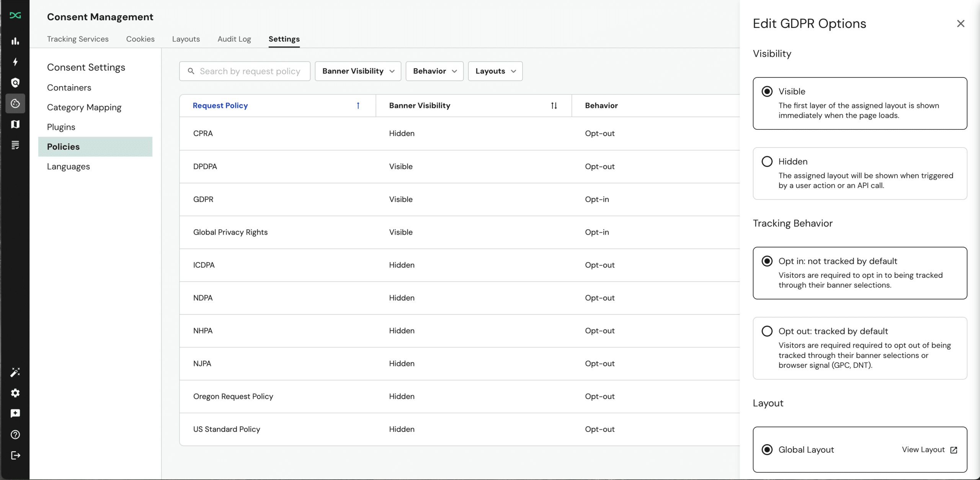Open the Behavior filter dropdown

tap(434, 71)
